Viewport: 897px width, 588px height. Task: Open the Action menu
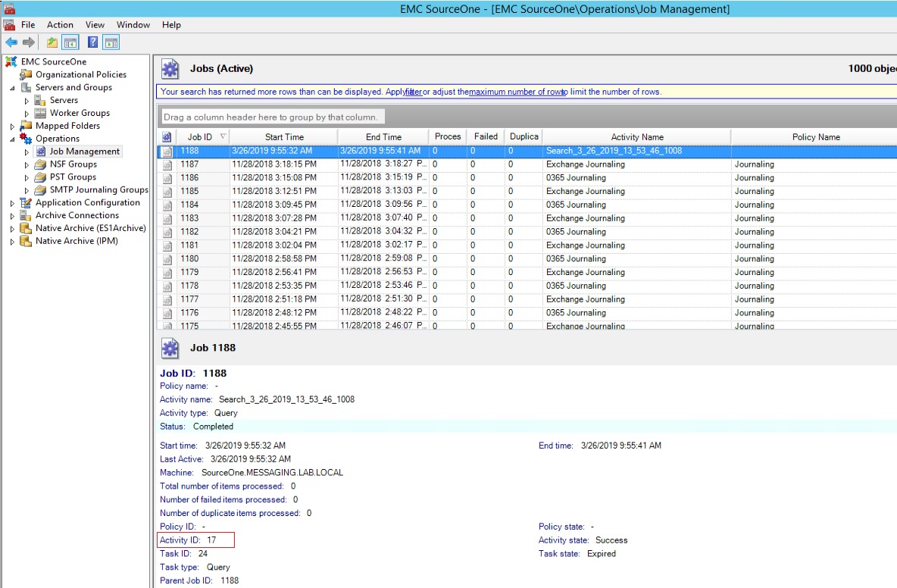(x=60, y=24)
